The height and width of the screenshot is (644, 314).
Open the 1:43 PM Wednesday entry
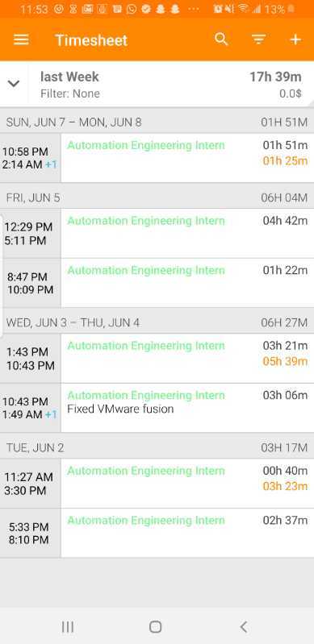click(x=157, y=358)
